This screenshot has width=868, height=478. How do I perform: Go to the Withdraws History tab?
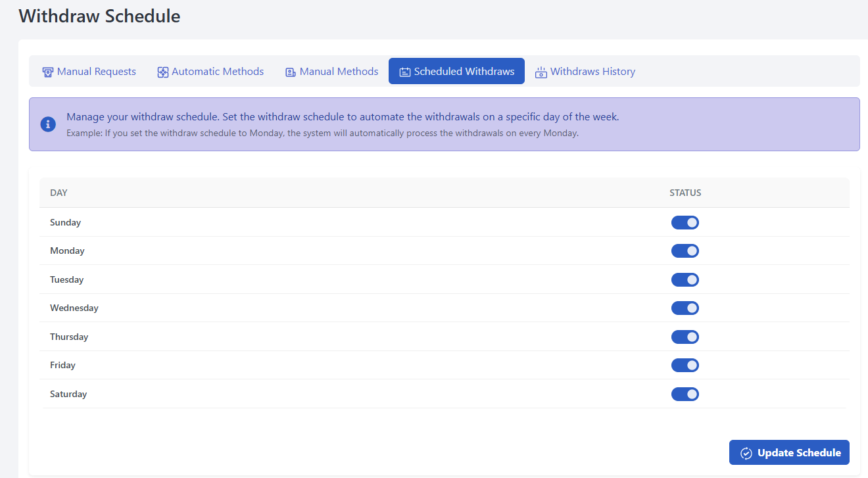click(592, 72)
